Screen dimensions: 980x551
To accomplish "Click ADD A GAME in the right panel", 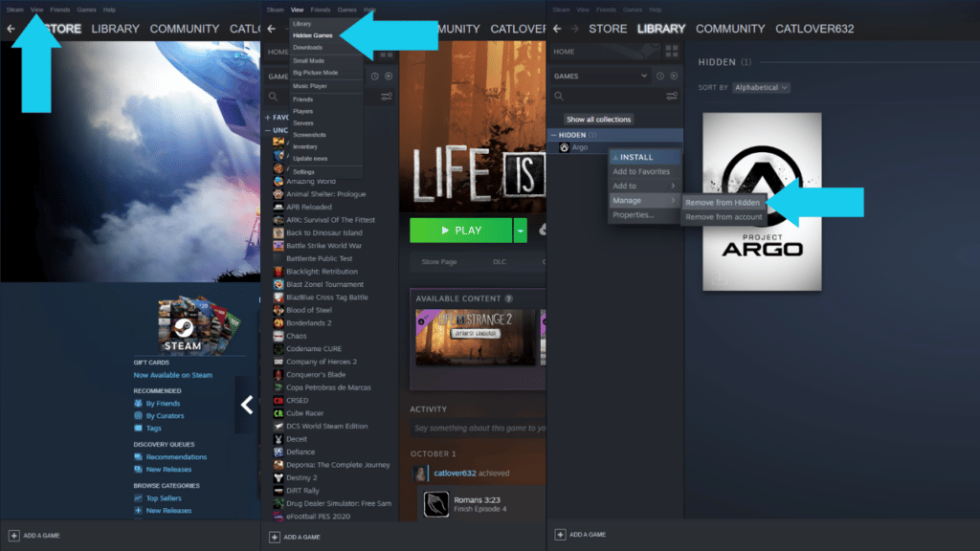I will (580, 535).
